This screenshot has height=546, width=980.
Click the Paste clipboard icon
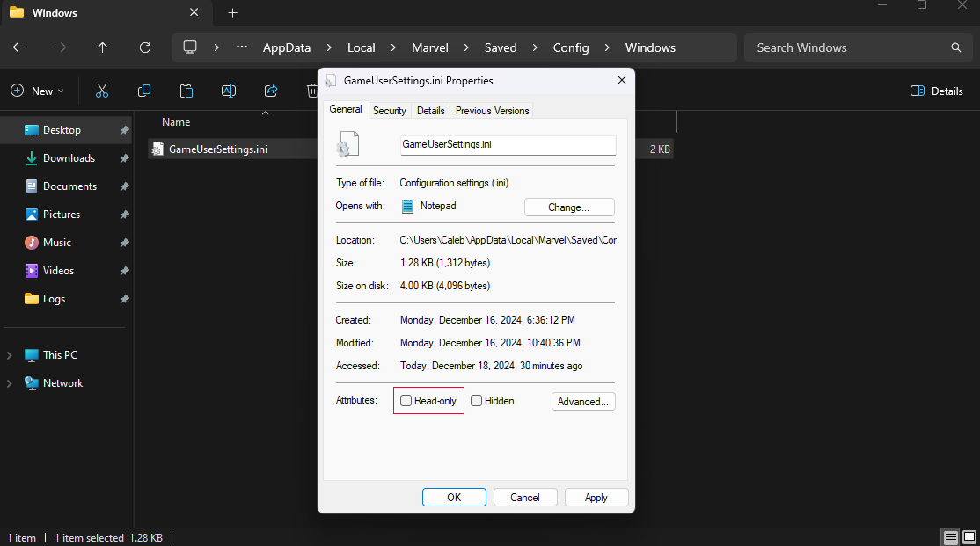[186, 91]
